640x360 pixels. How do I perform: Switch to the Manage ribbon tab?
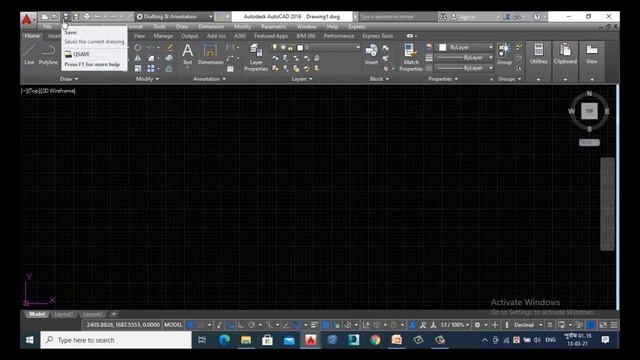click(x=163, y=36)
